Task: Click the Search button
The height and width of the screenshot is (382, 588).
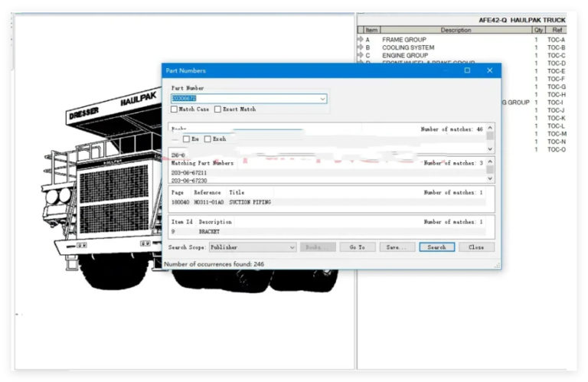Action: (x=437, y=247)
